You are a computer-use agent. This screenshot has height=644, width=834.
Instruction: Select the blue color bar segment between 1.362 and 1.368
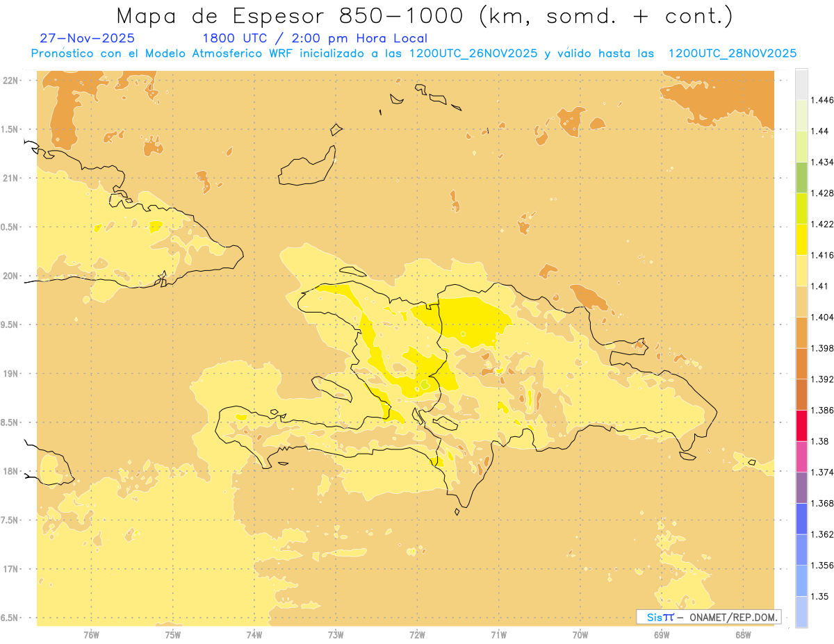801,519
